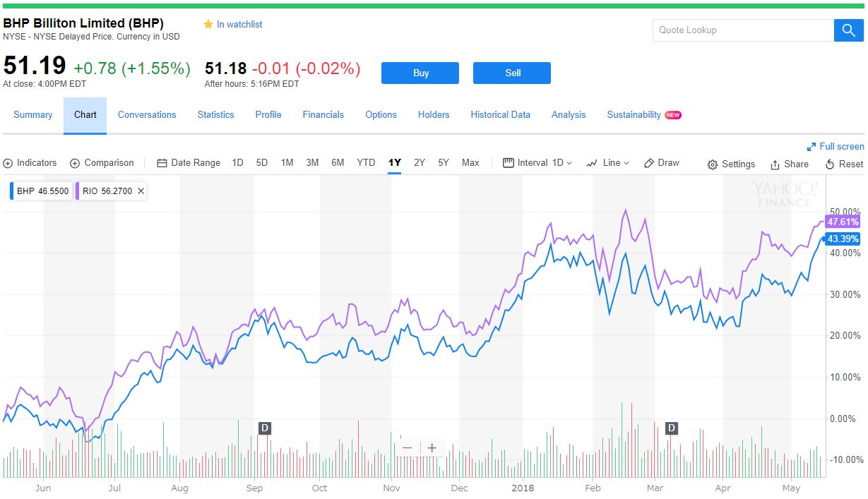The image size is (868, 499).
Task: Click the watchlist star icon
Action: click(x=208, y=24)
